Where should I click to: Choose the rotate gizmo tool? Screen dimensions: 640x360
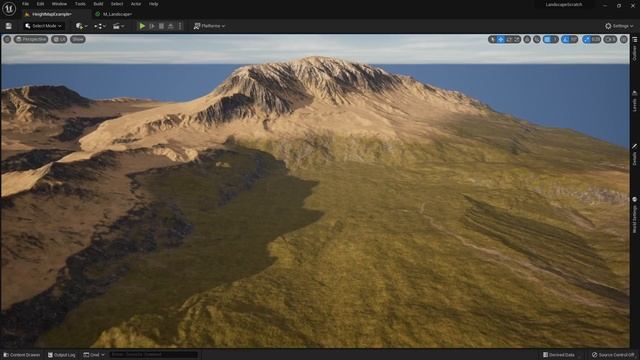pyautogui.click(x=509, y=39)
